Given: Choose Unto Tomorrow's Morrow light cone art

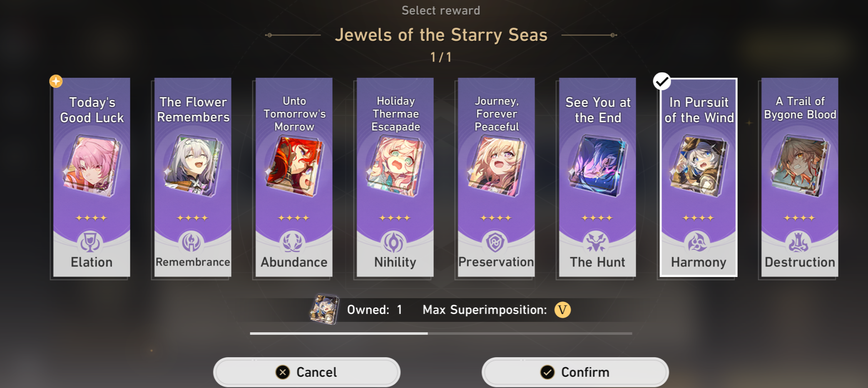Looking at the screenshot, I should (x=294, y=166).
